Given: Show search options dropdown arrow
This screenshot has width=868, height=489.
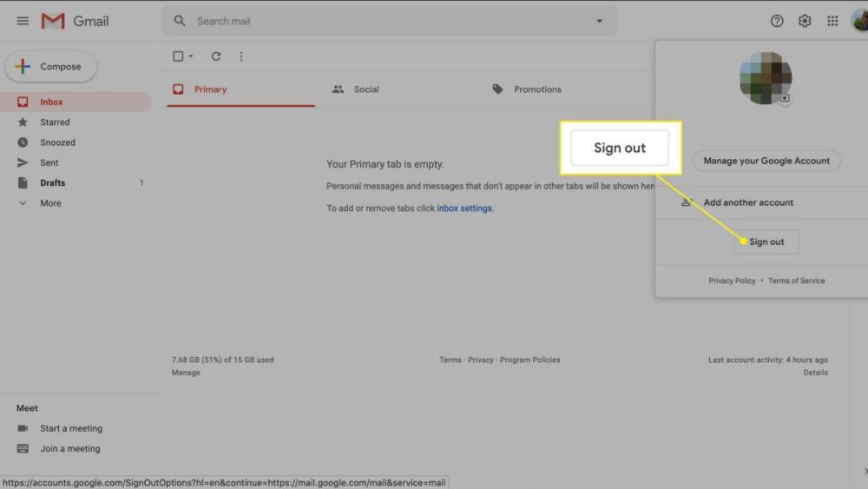Looking at the screenshot, I should (599, 21).
